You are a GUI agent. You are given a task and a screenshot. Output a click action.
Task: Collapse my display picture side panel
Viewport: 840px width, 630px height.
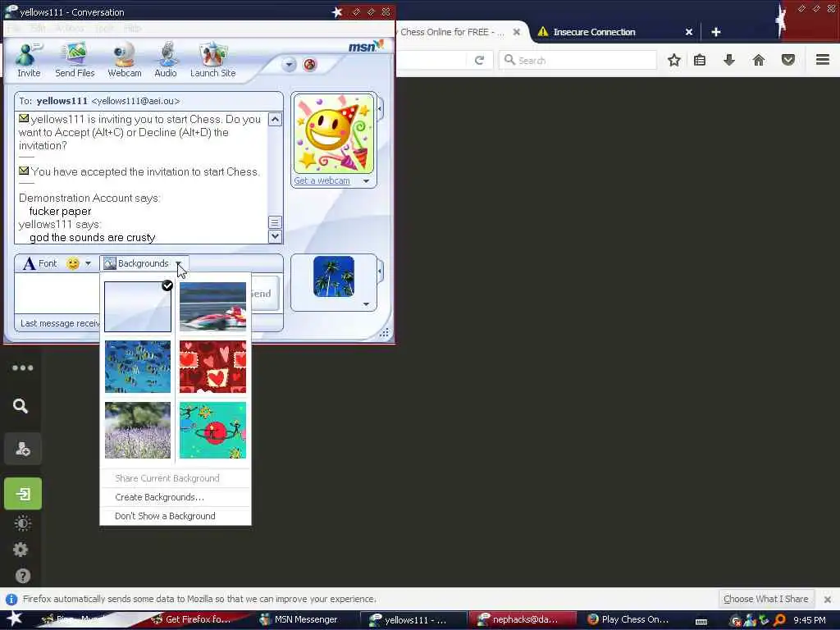pyautogui.click(x=380, y=271)
